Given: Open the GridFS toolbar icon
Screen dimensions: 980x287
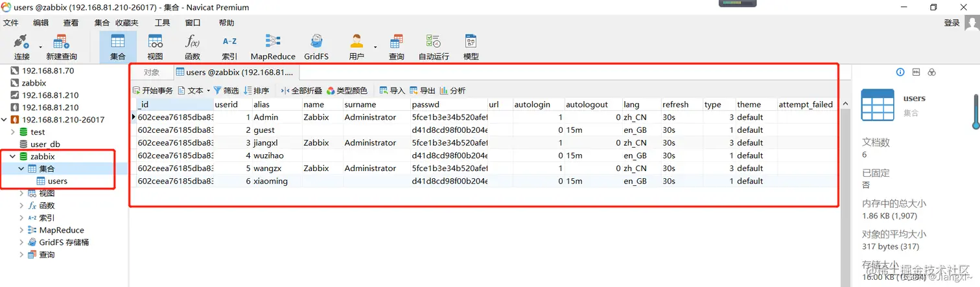Looking at the screenshot, I should 316,47.
